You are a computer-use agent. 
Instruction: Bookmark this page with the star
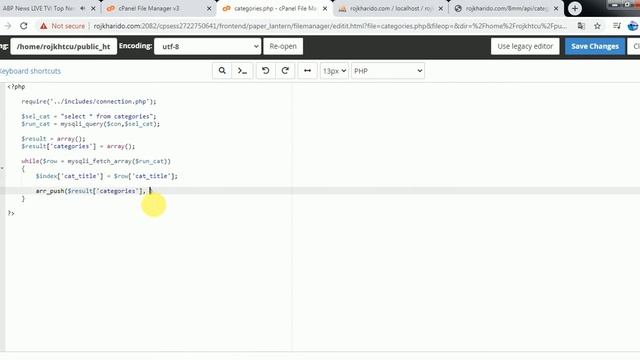pyautogui.click(x=597, y=26)
